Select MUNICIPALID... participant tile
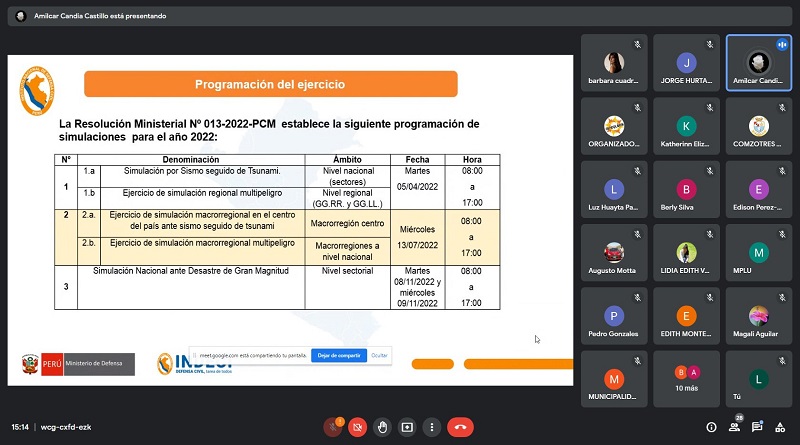800x445 pixels. 614,379
